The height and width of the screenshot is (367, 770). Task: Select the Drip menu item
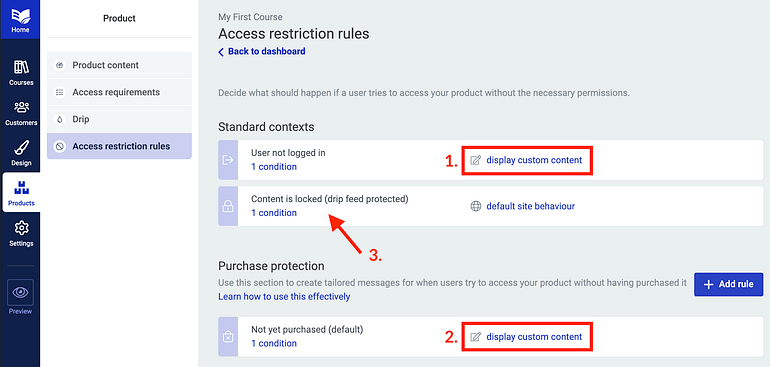pyautogui.click(x=119, y=119)
